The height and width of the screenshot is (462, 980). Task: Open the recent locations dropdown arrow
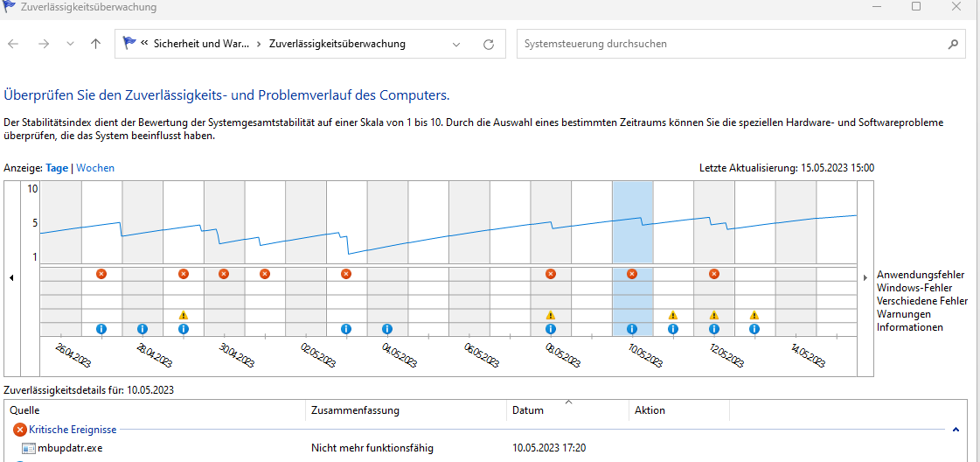(70, 44)
